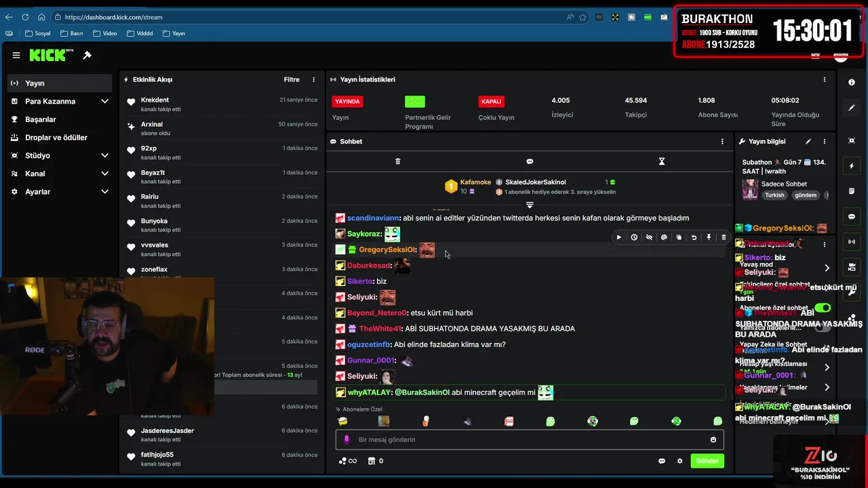
Task: Click the gündem tag in stream info
Action: [806, 195]
